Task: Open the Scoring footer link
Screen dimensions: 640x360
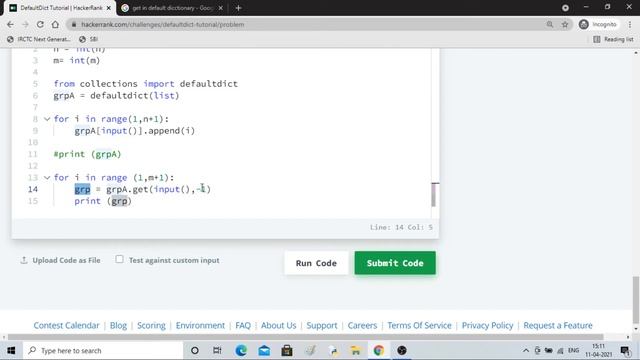Action: coord(151,325)
